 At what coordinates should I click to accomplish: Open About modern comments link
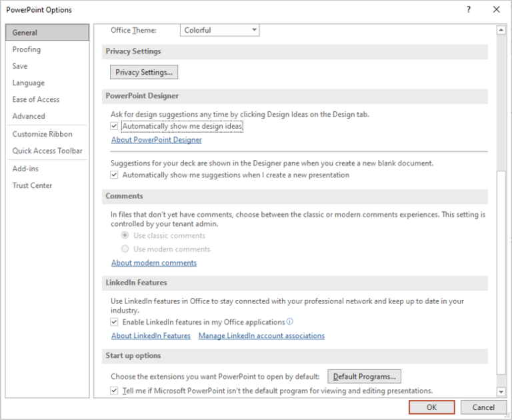[154, 263]
